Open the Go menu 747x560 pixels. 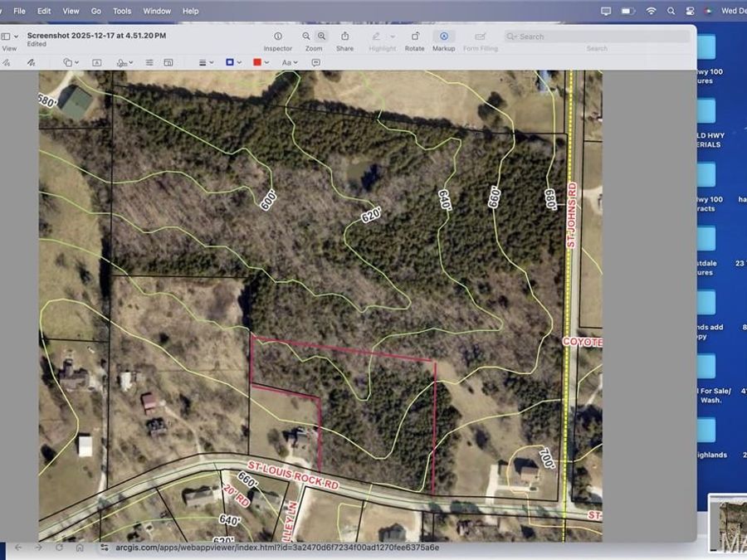(x=95, y=11)
